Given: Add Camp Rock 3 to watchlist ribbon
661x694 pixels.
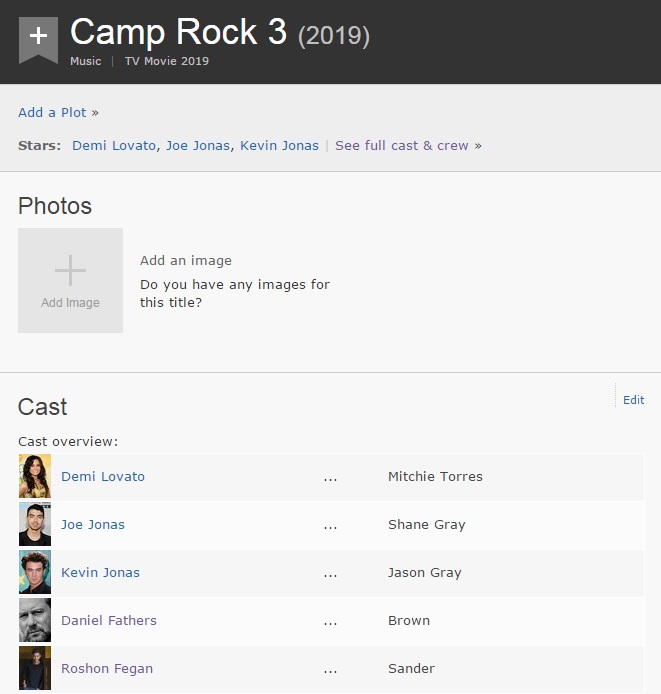Looking at the screenshot, I should pos(38,40).
